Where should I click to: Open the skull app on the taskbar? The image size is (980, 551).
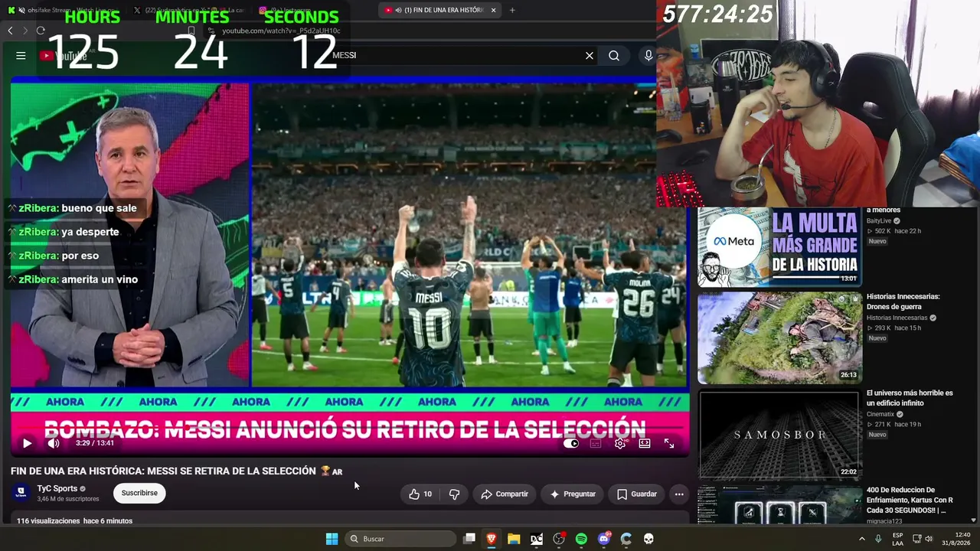coord(648,539)
